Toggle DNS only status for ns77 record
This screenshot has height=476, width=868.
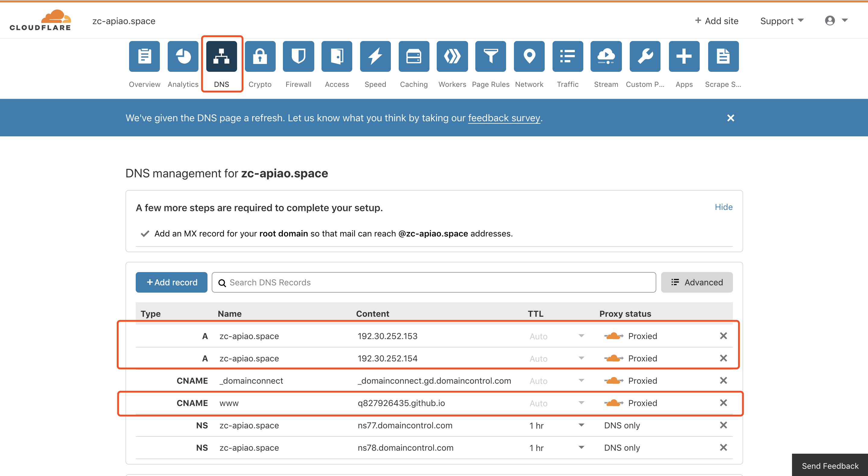pos(622,425)
